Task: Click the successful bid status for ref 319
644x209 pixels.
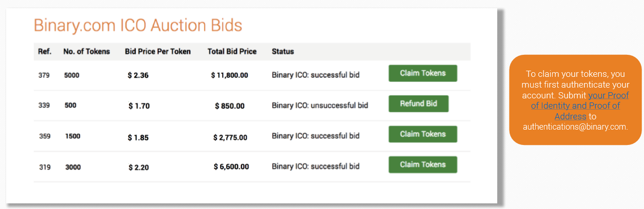Action: point(316,166)
